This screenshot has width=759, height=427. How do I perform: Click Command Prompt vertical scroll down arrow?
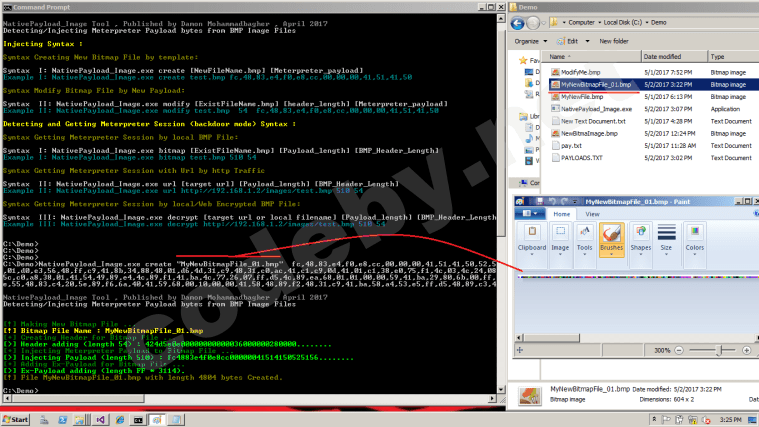tap(501, 389)
